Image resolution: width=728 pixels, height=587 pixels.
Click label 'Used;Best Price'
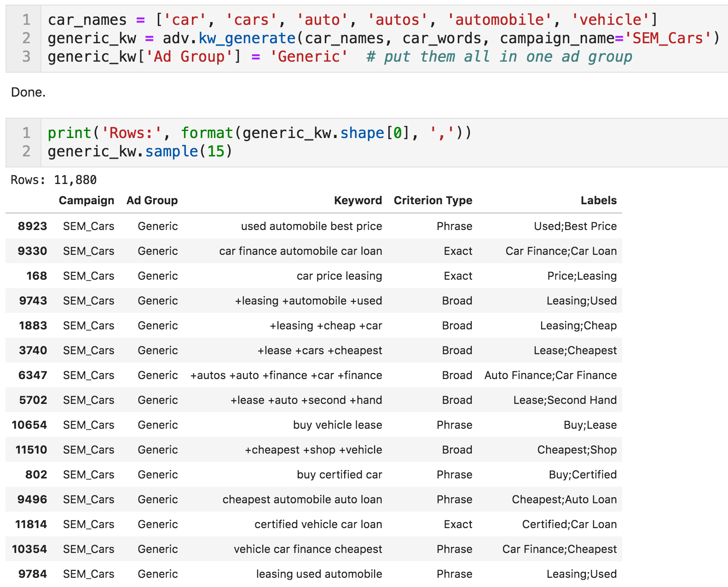click(x=575, y=226)
